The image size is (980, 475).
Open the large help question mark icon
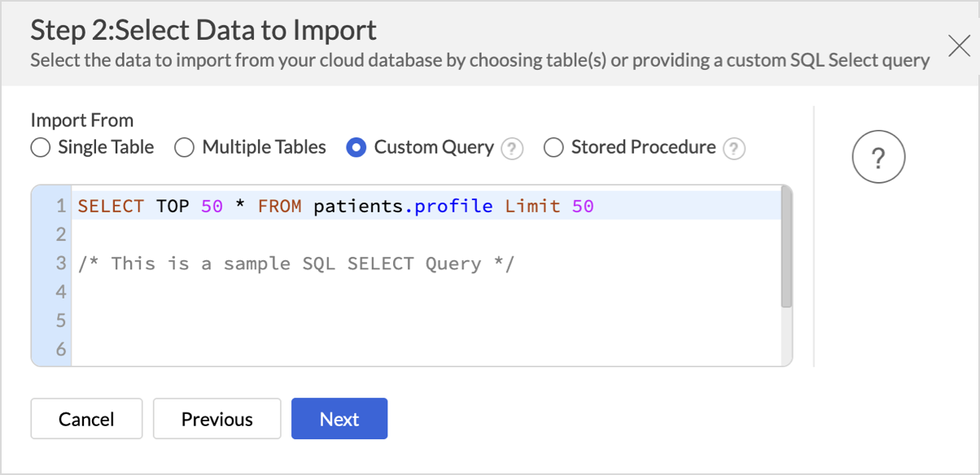click(878, 158)
